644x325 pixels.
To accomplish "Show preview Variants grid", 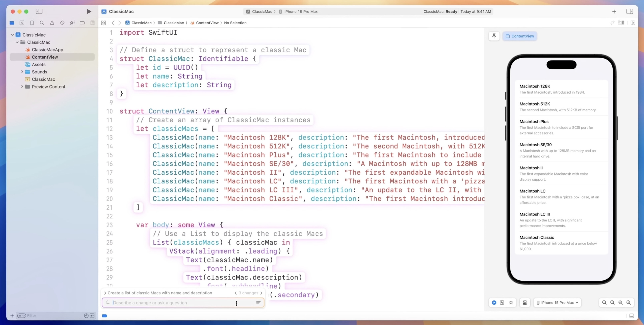I will tap(511, 302).
